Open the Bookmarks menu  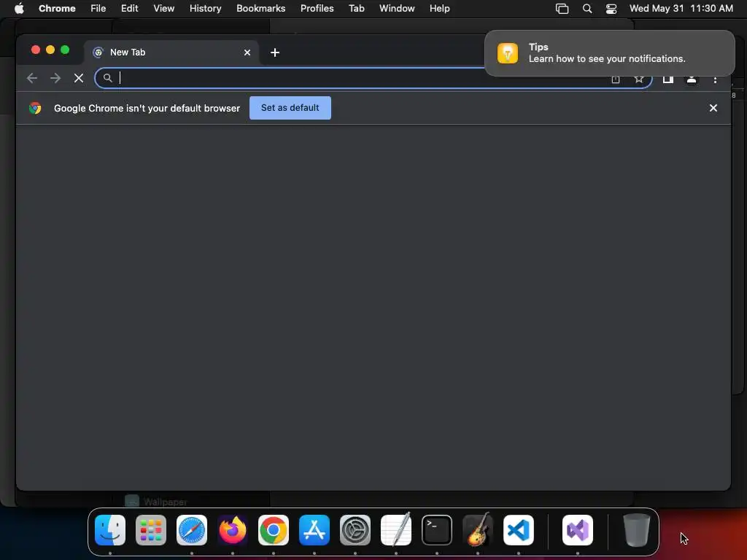pyautogui.click(x=261, y=9)
